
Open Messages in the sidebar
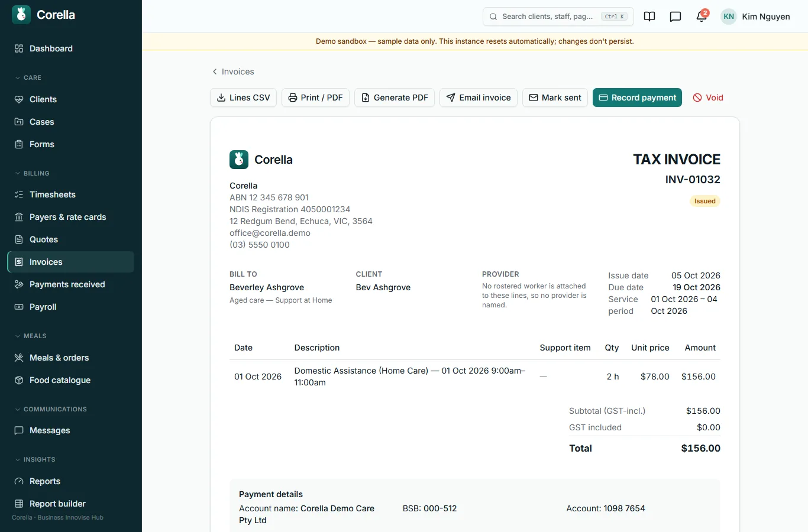point(71,430)
